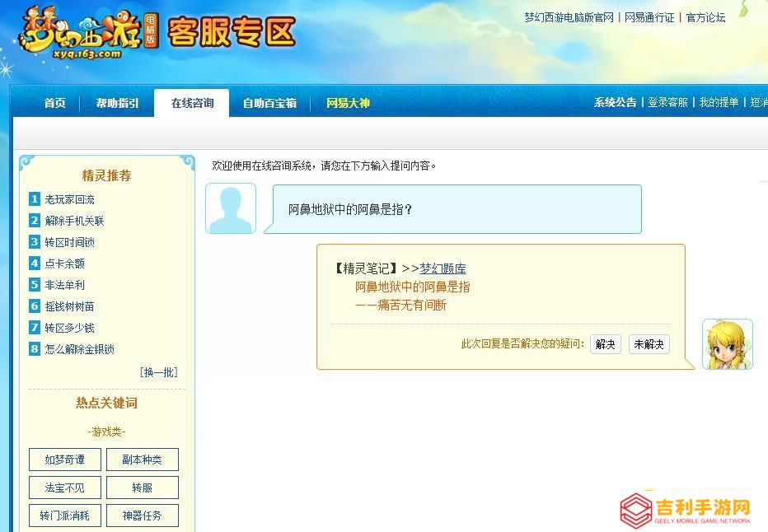Click the 如梦奇谭 keyword button
768x532 pixels.
[64, 460]
